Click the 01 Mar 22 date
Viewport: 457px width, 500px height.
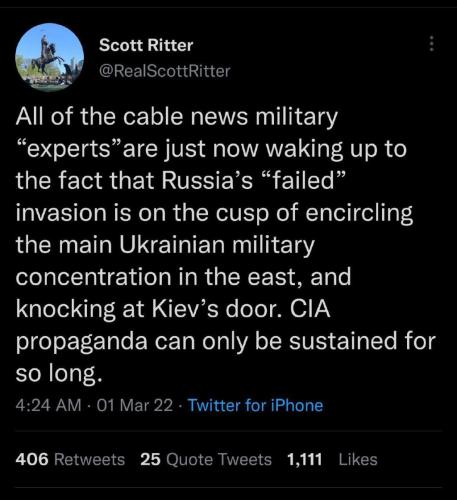[x=135, y=405]
